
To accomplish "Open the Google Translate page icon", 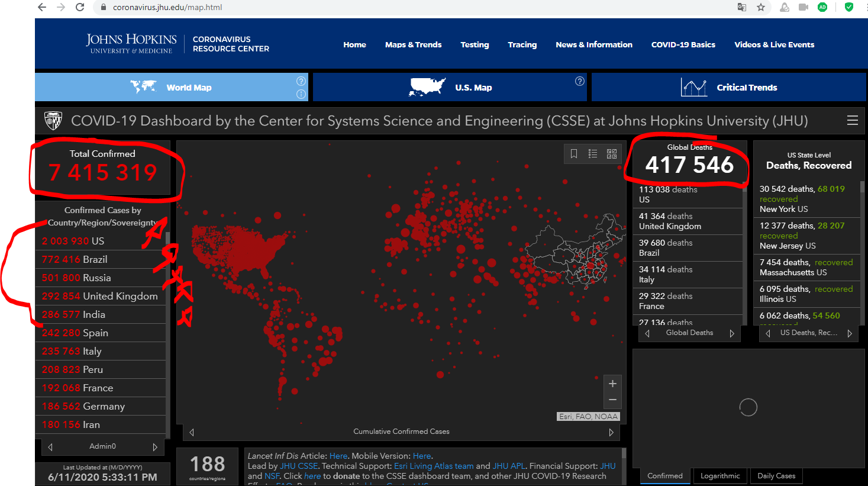I will click(x=741, y=7).
